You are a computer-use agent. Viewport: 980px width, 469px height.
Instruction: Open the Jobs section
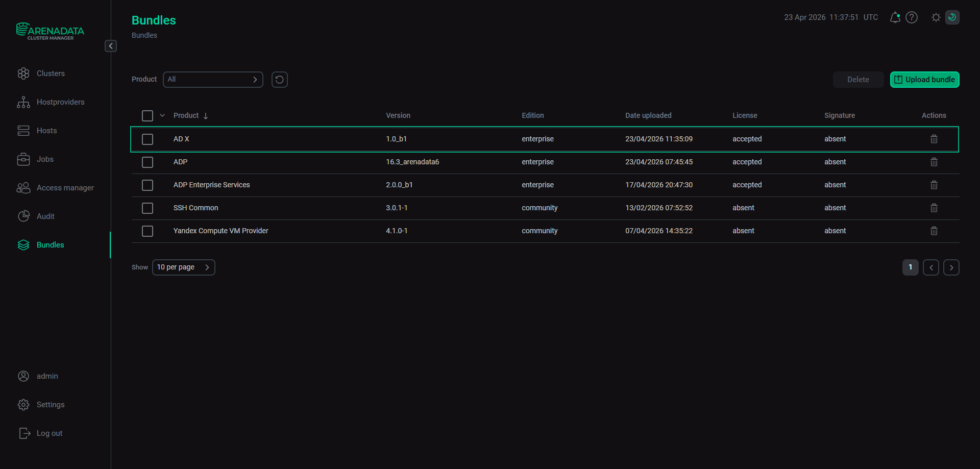45,159
